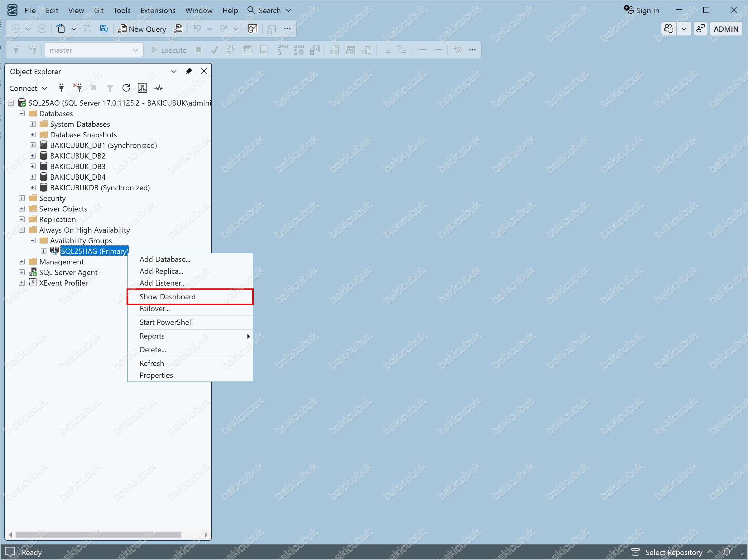Open the Tools menu
Screen dimensions: 748x560
tap(122, 11)
